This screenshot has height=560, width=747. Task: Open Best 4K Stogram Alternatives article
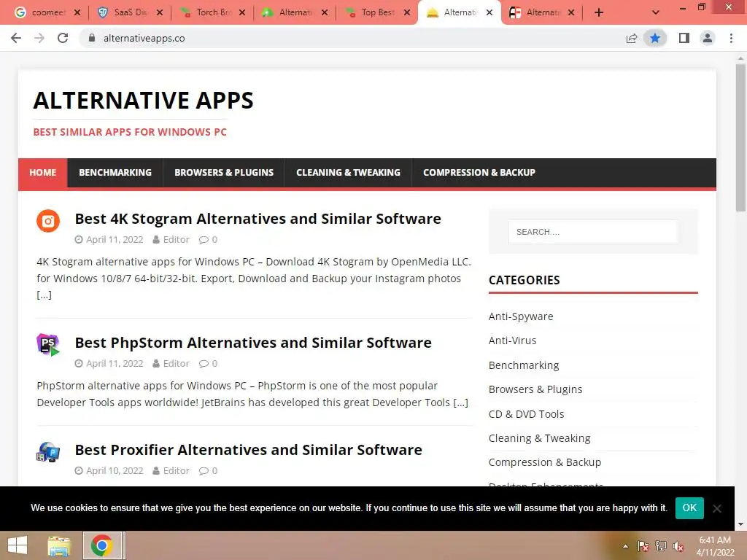pos(258,219)
